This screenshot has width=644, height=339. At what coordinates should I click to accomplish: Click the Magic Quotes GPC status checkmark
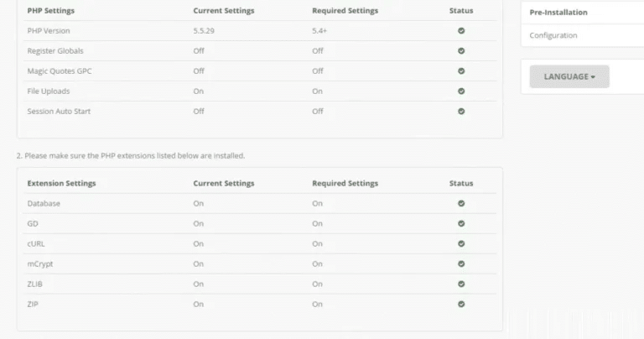461,71
